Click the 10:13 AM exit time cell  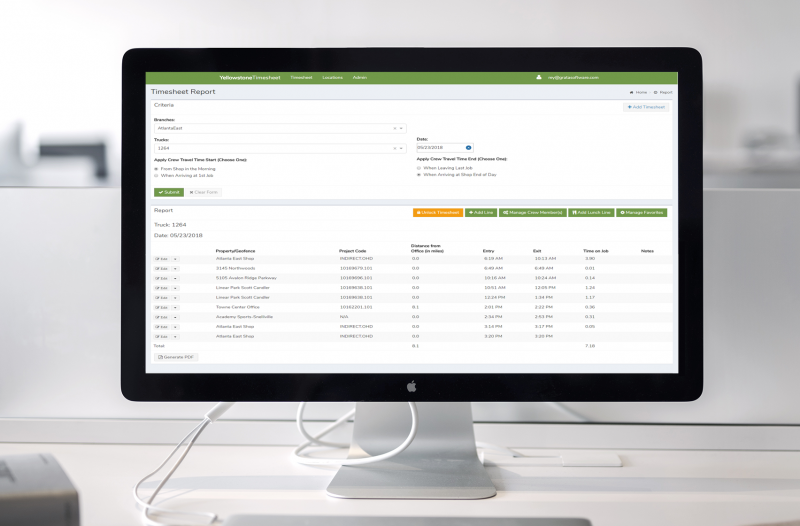545,259
